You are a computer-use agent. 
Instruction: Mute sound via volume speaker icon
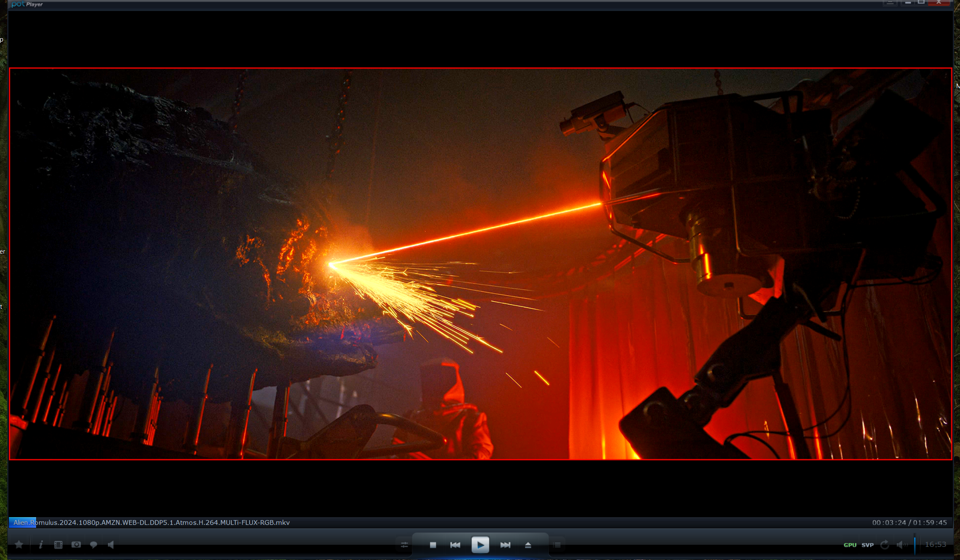point(901,545)
